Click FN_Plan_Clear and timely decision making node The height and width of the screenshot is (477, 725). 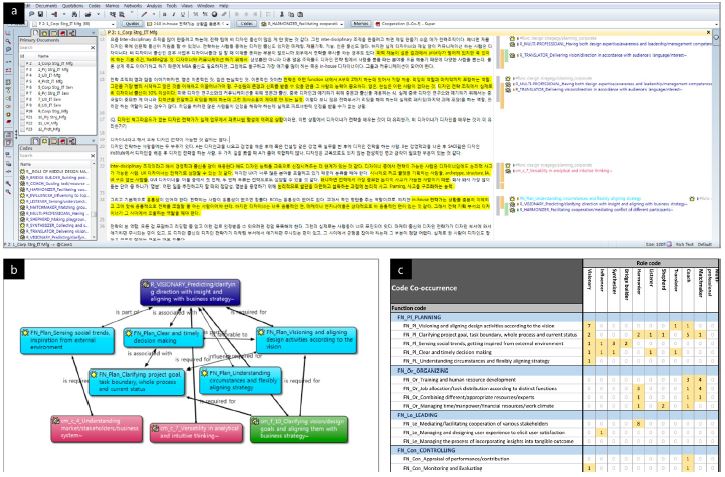(x=163, y=337)
